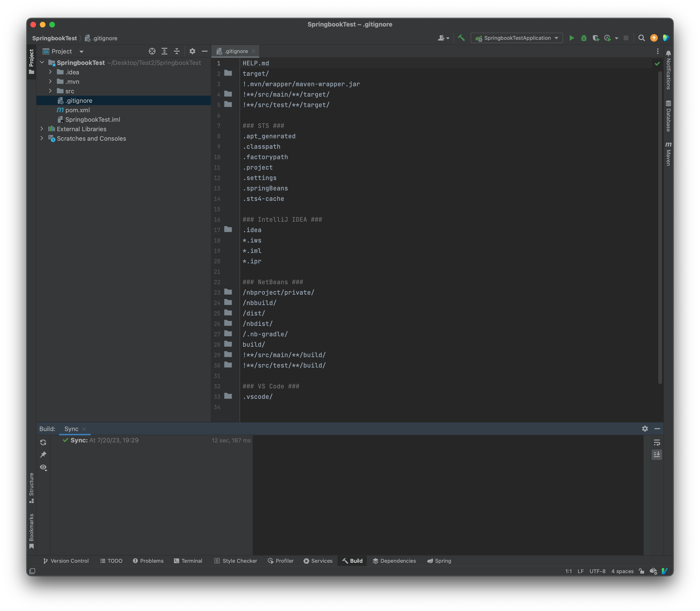Pin the Build tab with pin icon
Viewport: 700px width, 611px height.
[x=43, y=454]
